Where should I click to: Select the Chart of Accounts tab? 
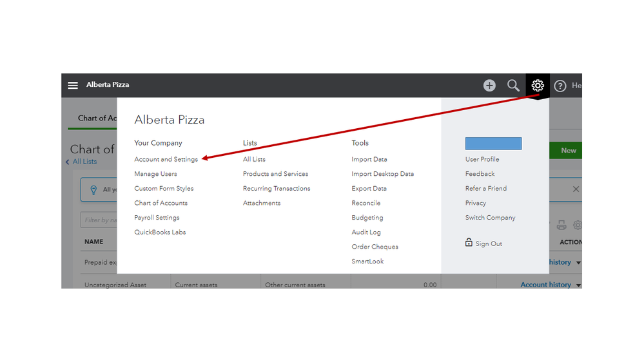point(97,119)
